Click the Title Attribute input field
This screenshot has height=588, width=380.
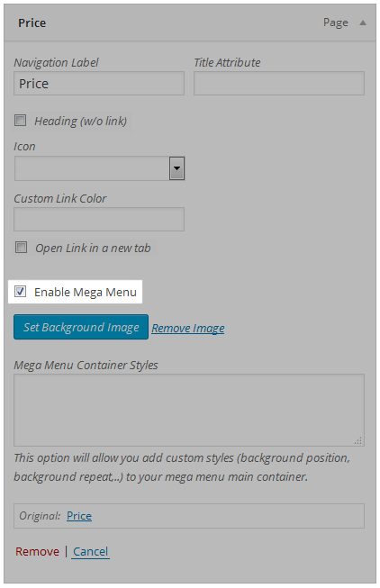click(279, 83)
